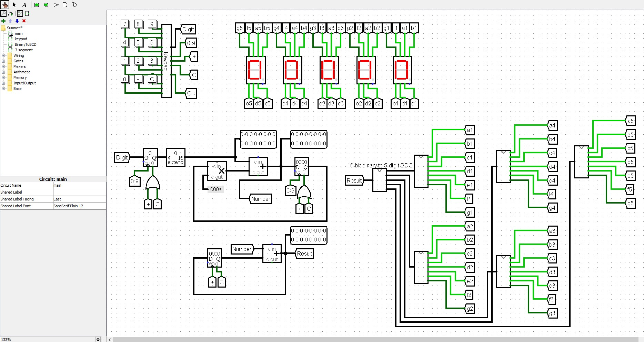Remove current circuit using red X icon

tap(23, 21)
